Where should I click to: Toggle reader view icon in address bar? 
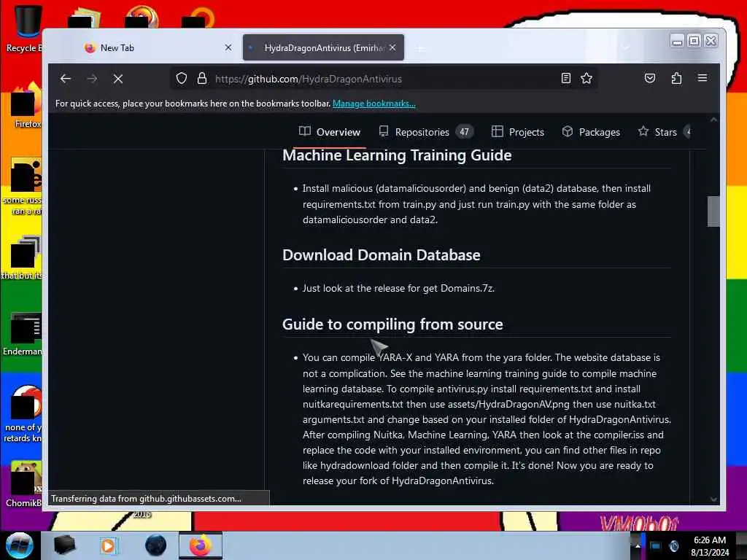tap(565, 78)
